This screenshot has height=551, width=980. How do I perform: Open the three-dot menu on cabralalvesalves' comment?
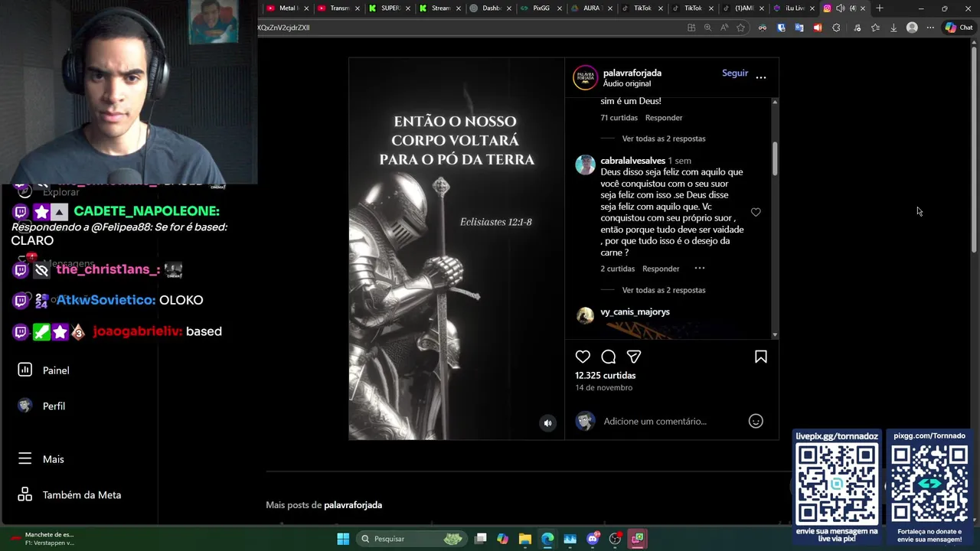(699, 269)
